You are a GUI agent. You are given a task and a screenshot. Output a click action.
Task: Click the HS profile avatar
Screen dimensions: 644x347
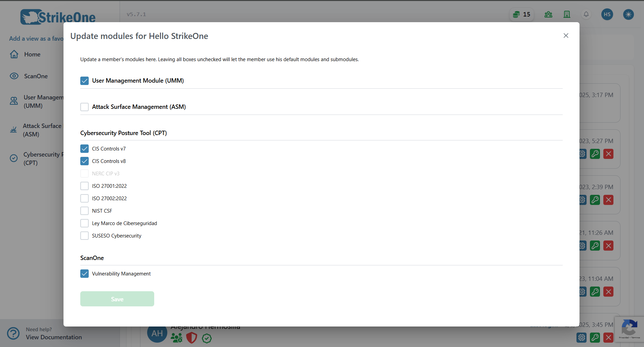pos(607,14)
